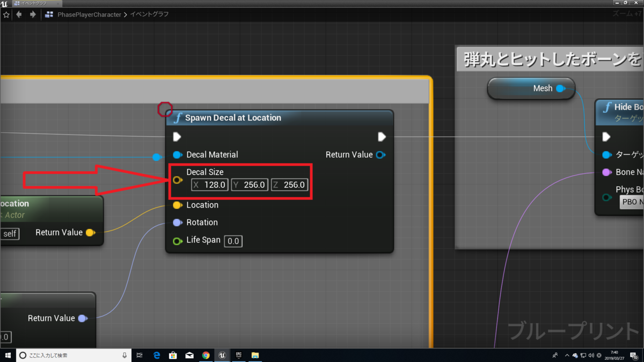Viewport: 644px width, 362px height.
Task: Launch Microsoft Edge from the taskbar
Action: click(x=157, y=355)
